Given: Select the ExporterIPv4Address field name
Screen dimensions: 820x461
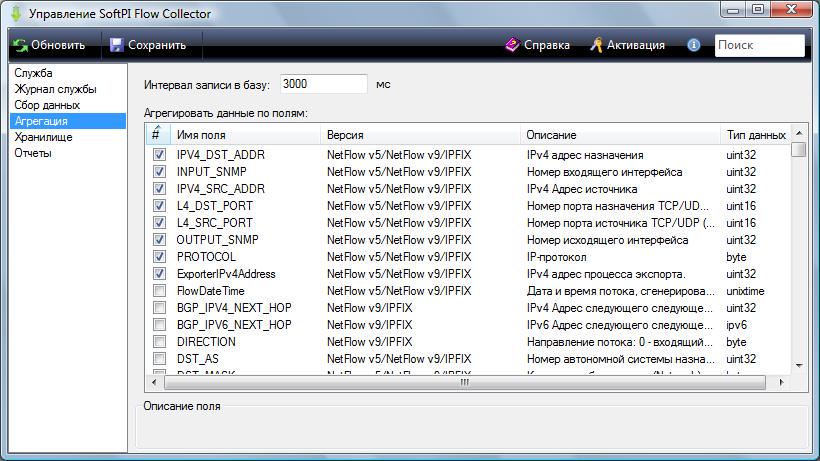Looking at the screenshot, I should pos(226,274).
